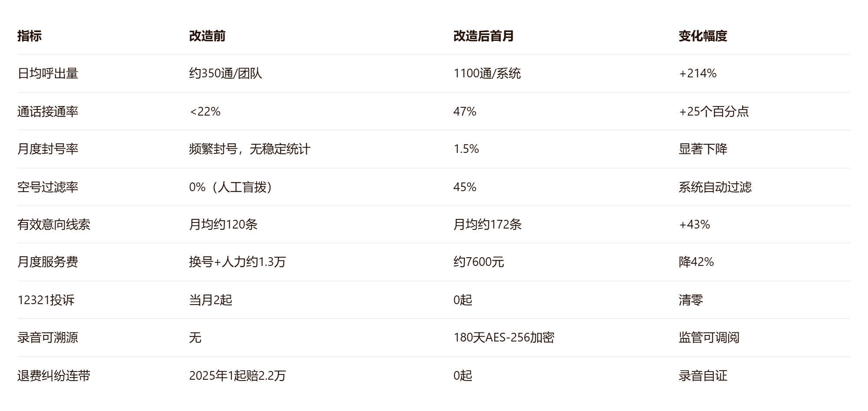Select the 监管可调阅 cell
This screenshot has width=868, height=411.
click(x=709, y=338)
